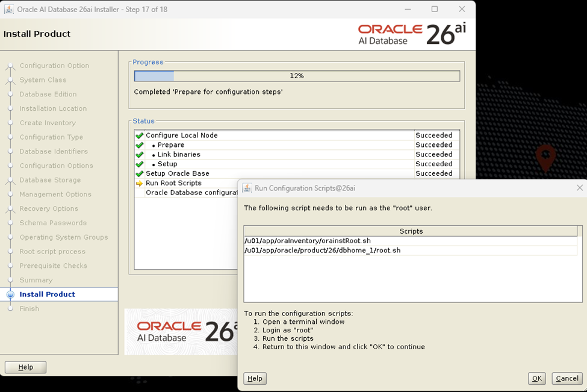The height and width of the screenshot is (392, 587).
Task: Click Run Root Scripts status row
Action: point(186,183)
